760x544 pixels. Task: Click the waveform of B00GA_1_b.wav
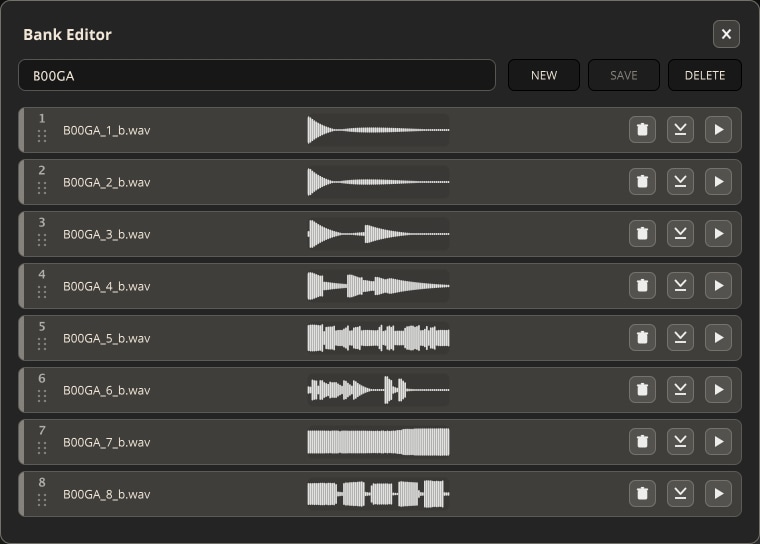378,130
